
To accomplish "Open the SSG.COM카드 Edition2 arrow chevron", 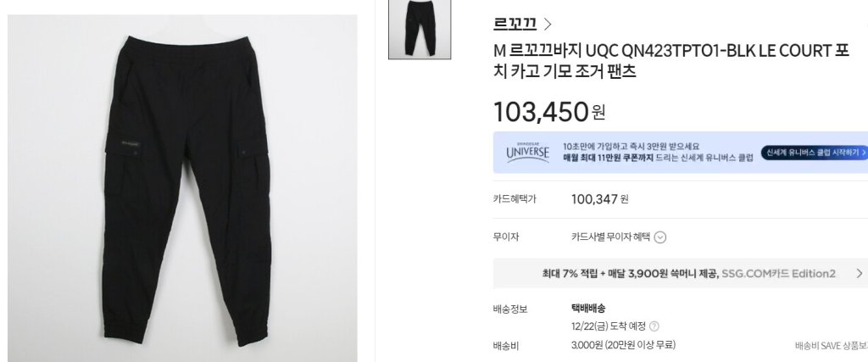I will pyautogui.click(x=860, y=274).
